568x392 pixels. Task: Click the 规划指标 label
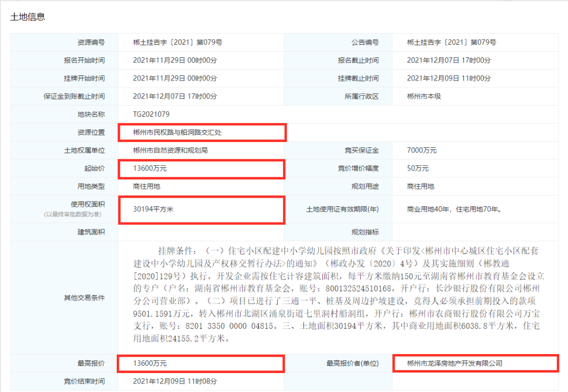tap(365, 232)
